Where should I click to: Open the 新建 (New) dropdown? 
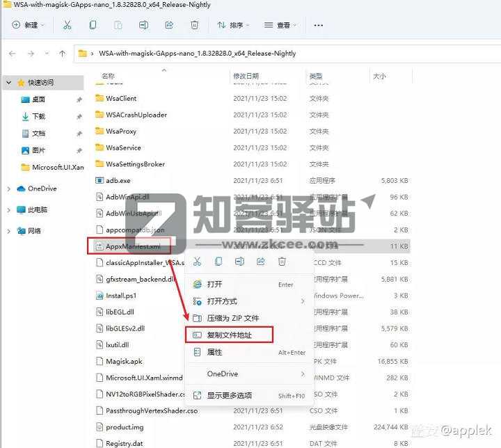tap(28, 25)
